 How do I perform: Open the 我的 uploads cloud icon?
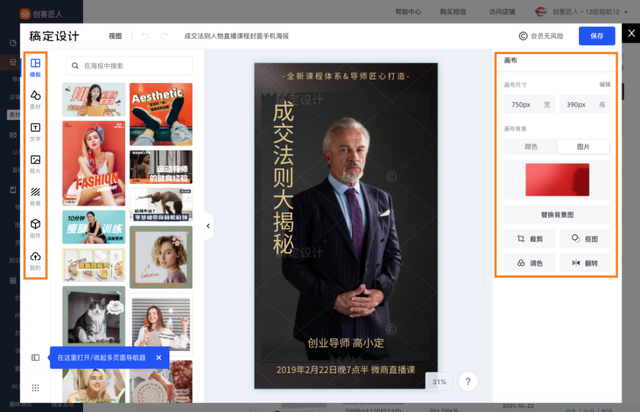36,259
